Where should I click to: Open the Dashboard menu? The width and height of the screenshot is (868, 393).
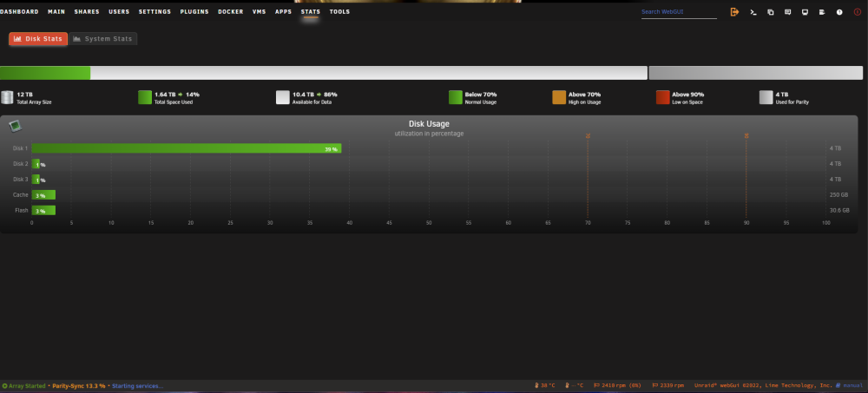click(x=19, y=11)
